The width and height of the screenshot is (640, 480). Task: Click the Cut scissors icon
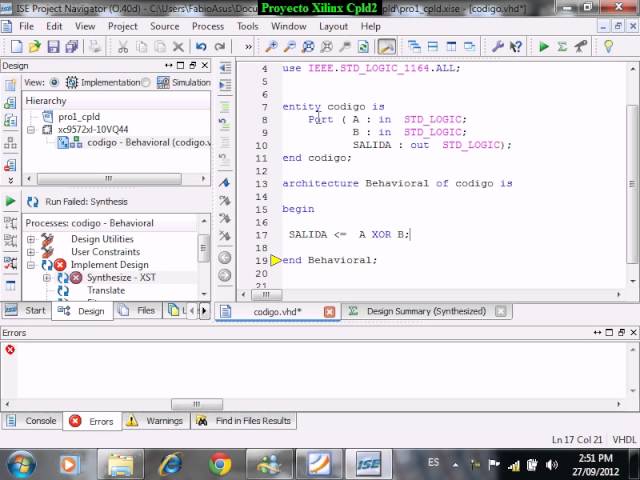coord(123,47)
